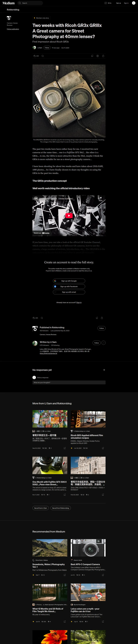
Task: Follow Rokkorxblog in the published section
Action: 101,328
